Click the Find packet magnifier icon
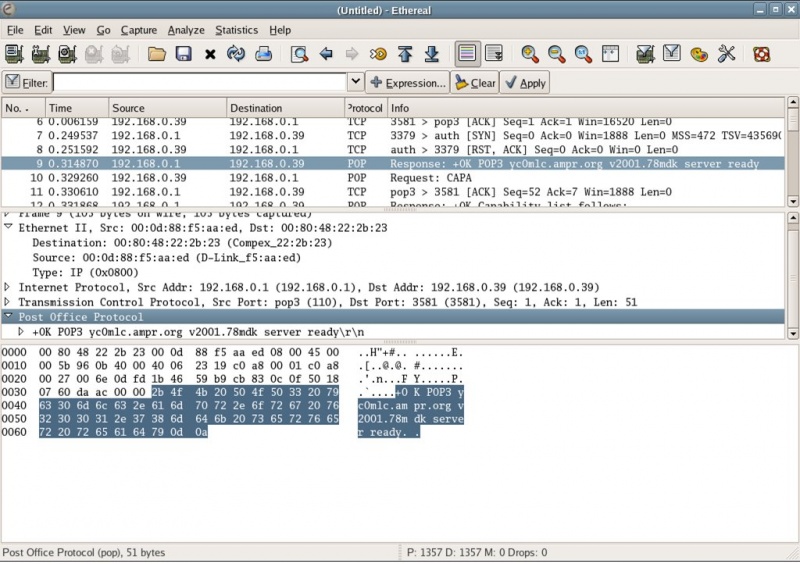The width and height of the screenshot is (800, 564). (299, 54)
